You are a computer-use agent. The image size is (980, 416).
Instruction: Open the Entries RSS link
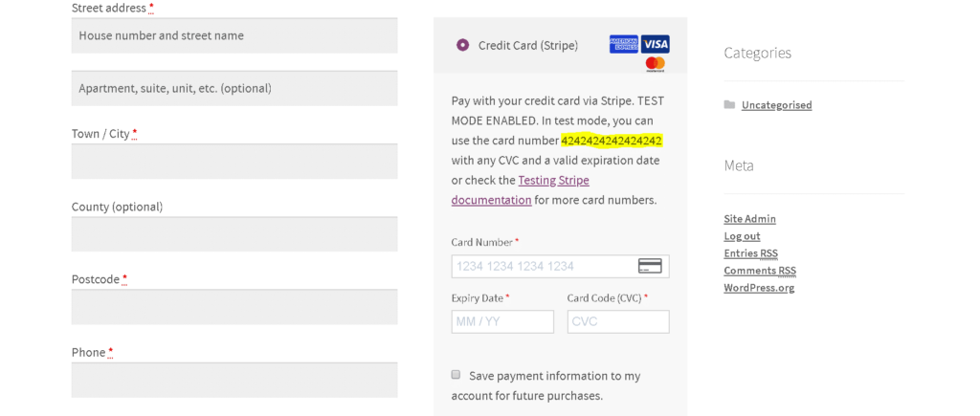pos(750,253)
